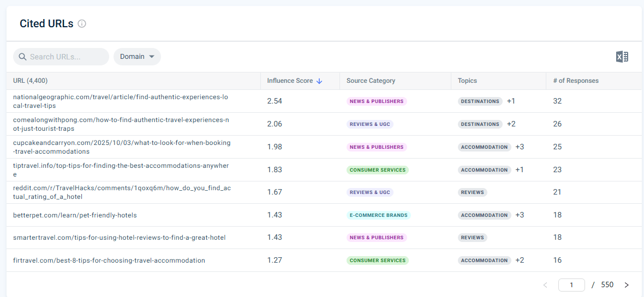Screen dimensions: 644x297
Task: Click Accommodation topic in betterpet row
Action: (485, 215)
